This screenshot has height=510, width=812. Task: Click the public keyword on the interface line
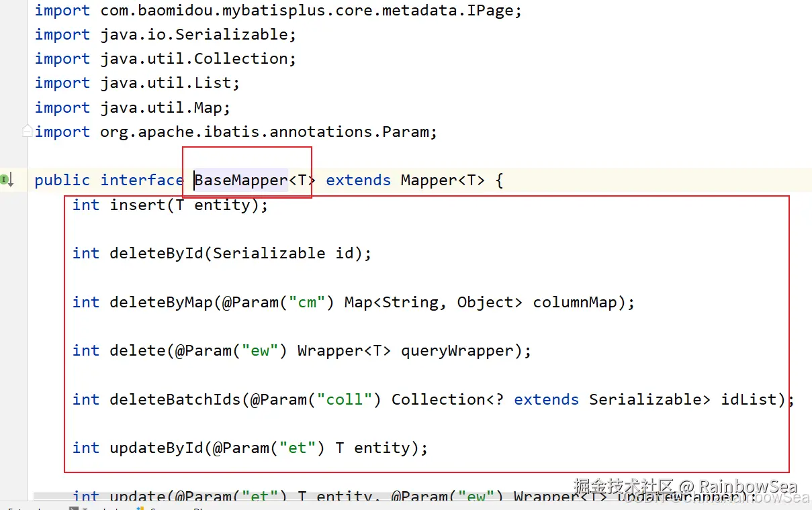coord(62,180)
